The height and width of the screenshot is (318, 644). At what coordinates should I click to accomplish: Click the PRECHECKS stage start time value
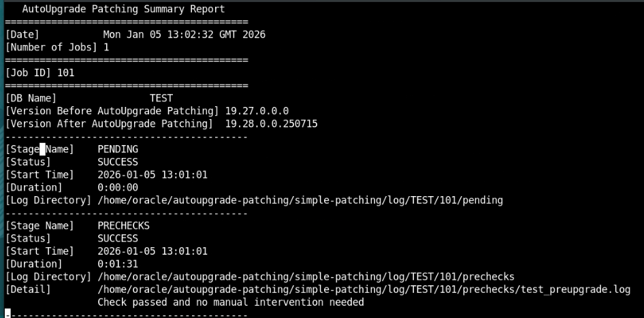(x=152, y=251)
